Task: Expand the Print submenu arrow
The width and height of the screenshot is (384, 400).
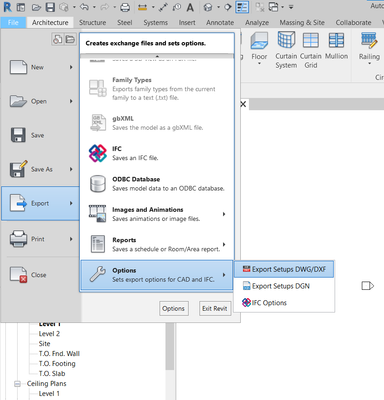Action: click(71, 239)
